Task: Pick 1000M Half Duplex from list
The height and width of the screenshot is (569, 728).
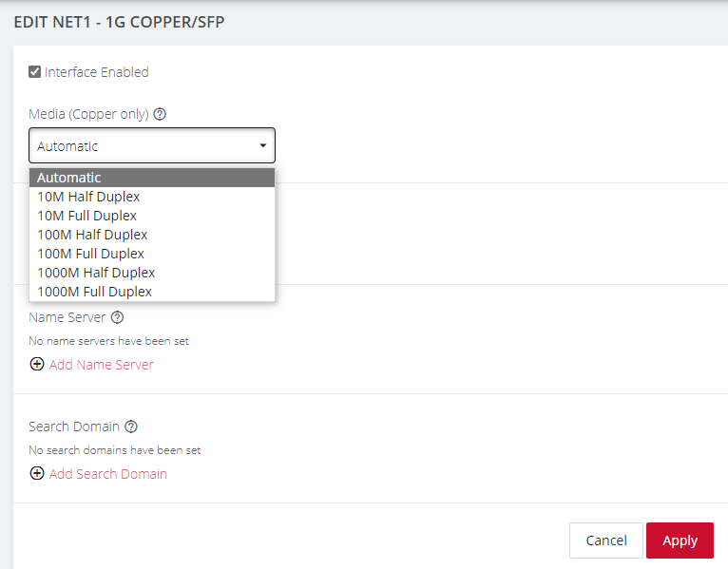Action: tap(96, 273)
